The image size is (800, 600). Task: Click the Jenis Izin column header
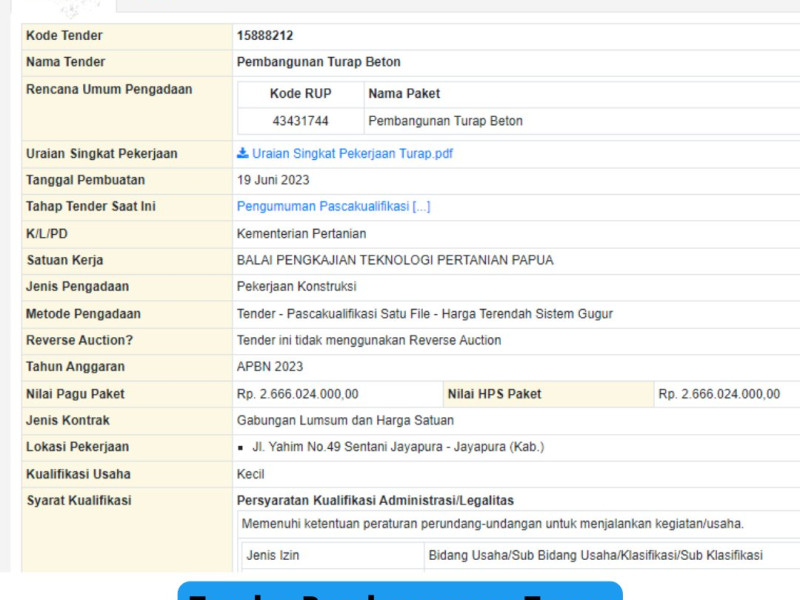click(273, 555)
